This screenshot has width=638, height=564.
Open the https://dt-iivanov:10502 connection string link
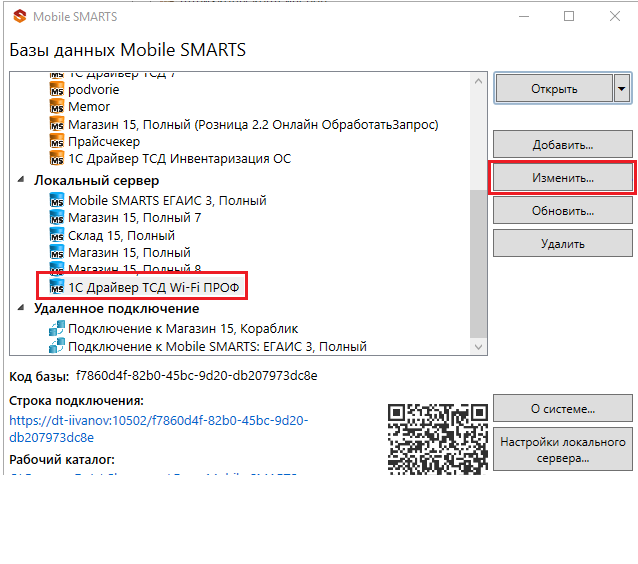pos(159,428)
